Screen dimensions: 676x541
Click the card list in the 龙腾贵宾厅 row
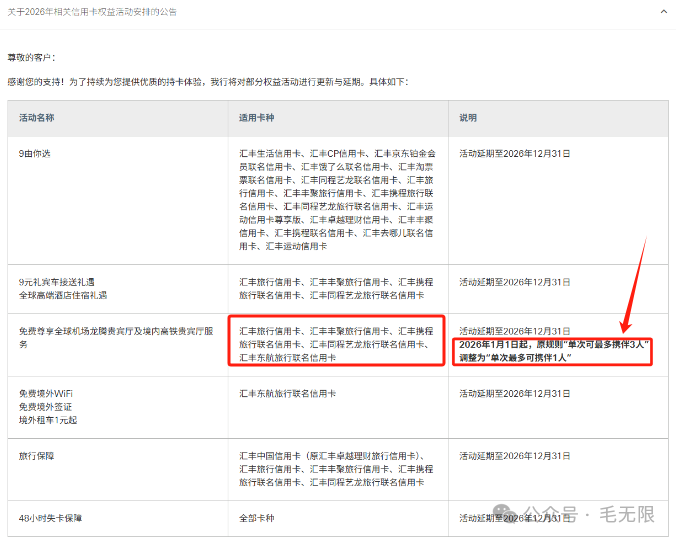(336, 344)
